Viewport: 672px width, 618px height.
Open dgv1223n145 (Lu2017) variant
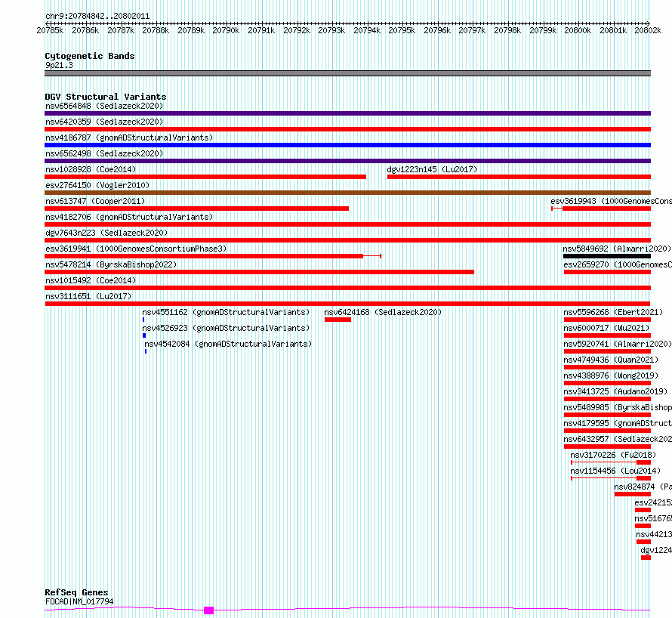click(432, 169)
